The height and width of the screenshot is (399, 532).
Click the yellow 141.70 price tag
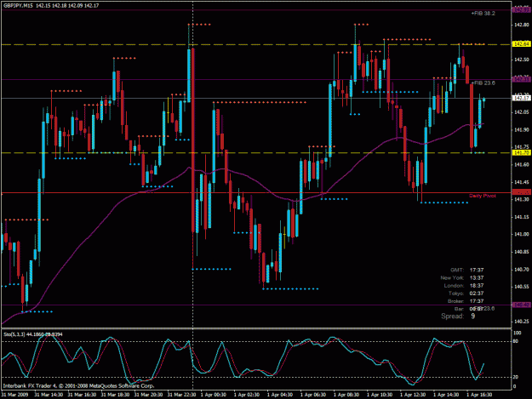click(x=522, y=153)
